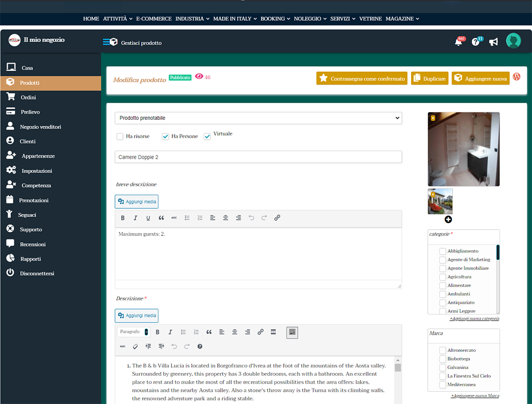
Task: Click the WordPress icon beside Aggiungere nuova
Action: point(517,77)
